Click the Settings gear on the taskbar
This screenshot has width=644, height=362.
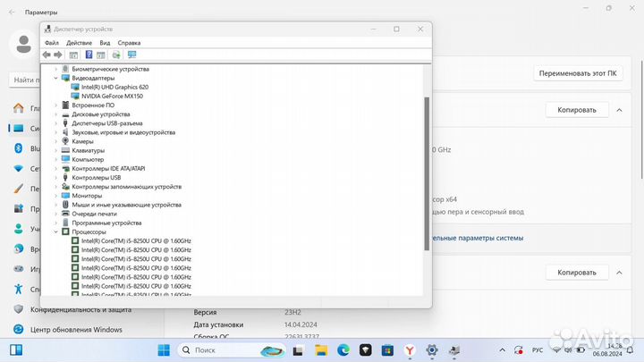point(432,350)
